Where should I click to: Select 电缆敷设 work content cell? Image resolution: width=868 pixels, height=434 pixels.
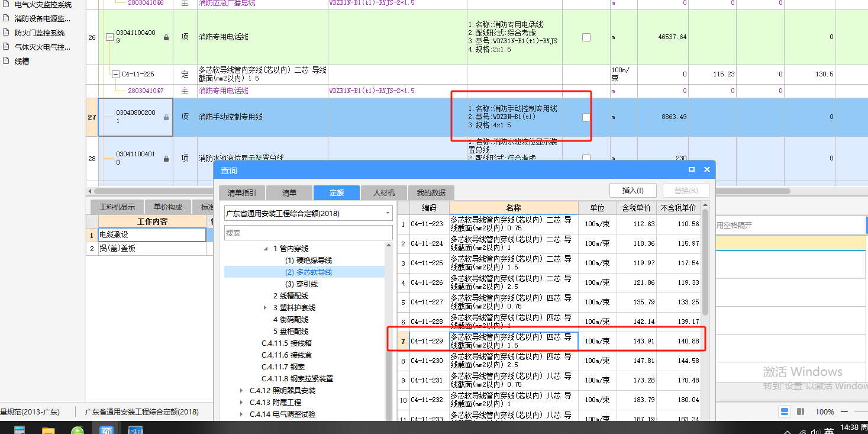coord(151,235)
